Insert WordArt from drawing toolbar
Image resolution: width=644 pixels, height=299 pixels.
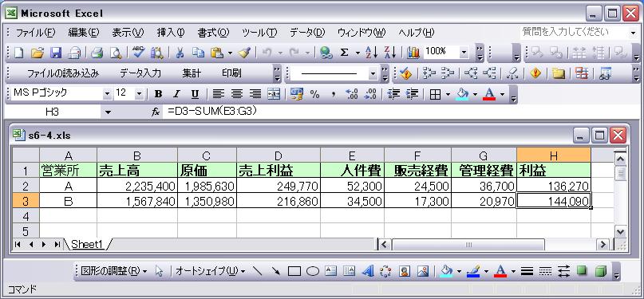pyautogui.click(x=368, y=271)
